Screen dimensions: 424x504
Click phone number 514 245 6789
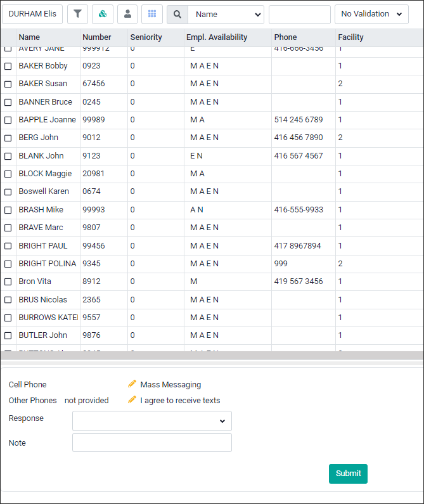pos(299,120)
